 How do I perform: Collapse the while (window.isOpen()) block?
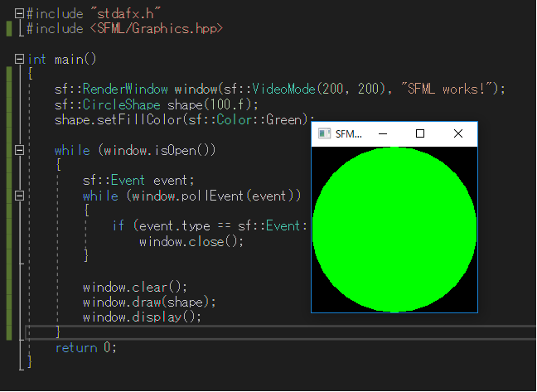click(19, 150)
